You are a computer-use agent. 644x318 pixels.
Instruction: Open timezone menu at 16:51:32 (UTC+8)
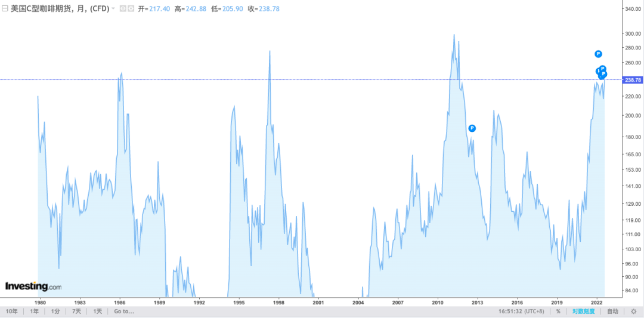(521, 311)
